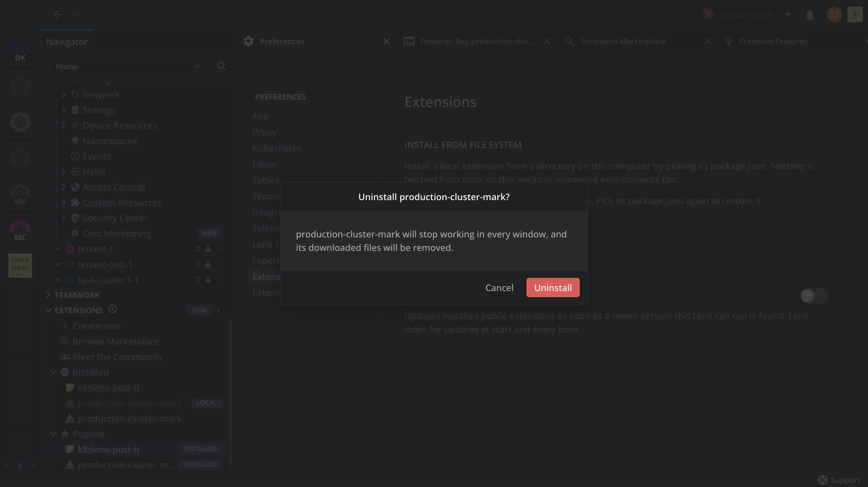Viewport: 868px width, 487px height.
Task: Cancel the uninstall dialog
Action: 499,287
